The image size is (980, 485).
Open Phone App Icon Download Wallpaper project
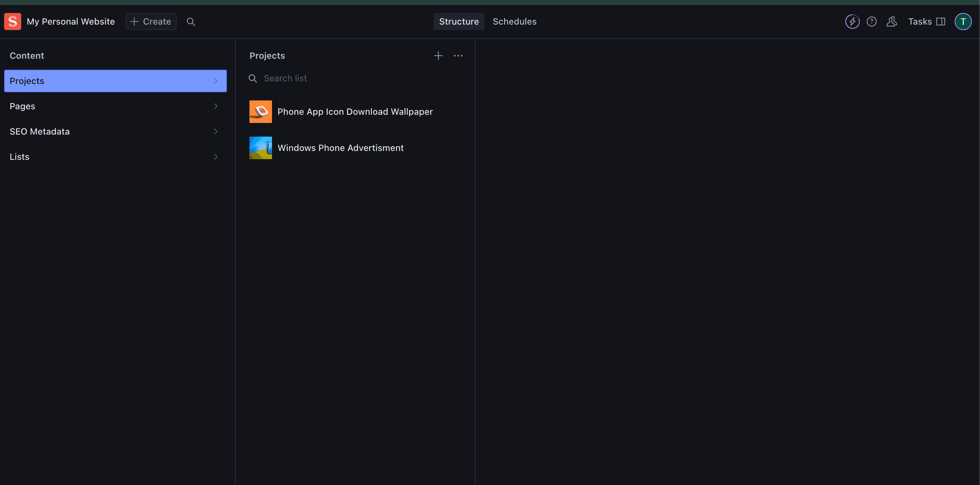[x=356, y=112]
